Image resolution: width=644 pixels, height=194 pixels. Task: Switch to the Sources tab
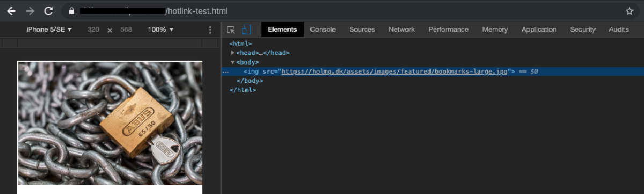click(x=362, y=30)
